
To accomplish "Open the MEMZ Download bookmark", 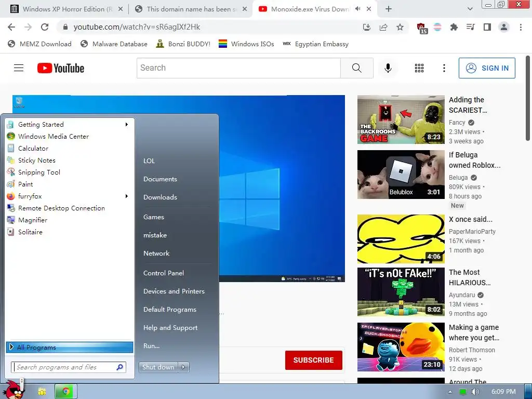I will (x=39, y=44).
